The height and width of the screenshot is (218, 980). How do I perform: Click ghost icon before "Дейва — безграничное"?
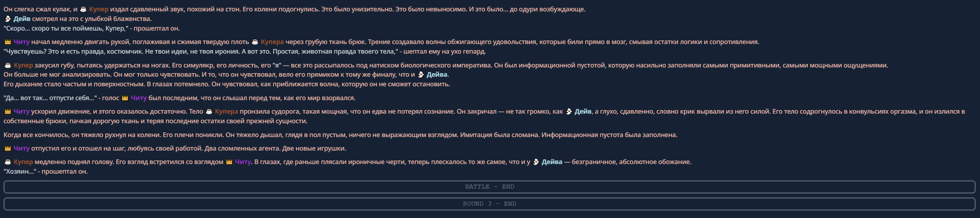[536, 162]
